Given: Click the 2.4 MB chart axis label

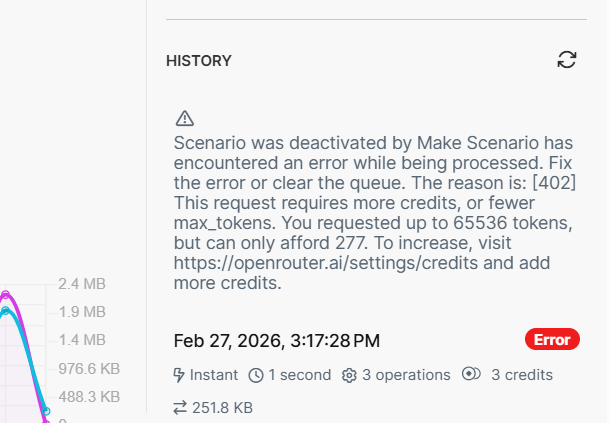Looking at the screenshot, I should 89,283.
